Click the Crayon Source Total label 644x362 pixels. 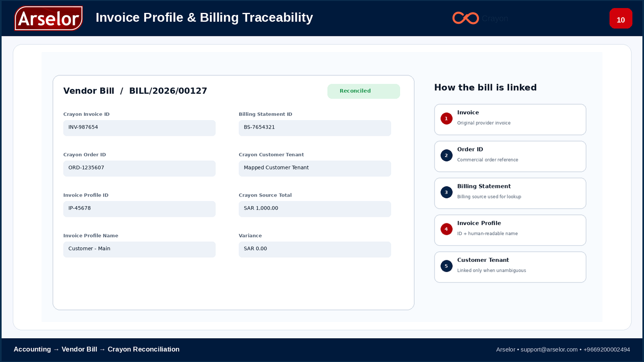(265, 195)
